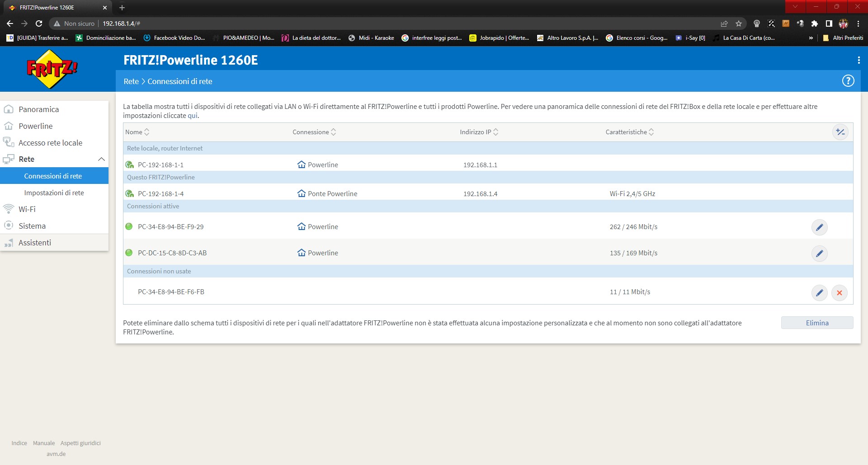The image size is (868, 465).
Task: Click the 11 / 11 Mbit/s value
Action: (x=630, y=292)
